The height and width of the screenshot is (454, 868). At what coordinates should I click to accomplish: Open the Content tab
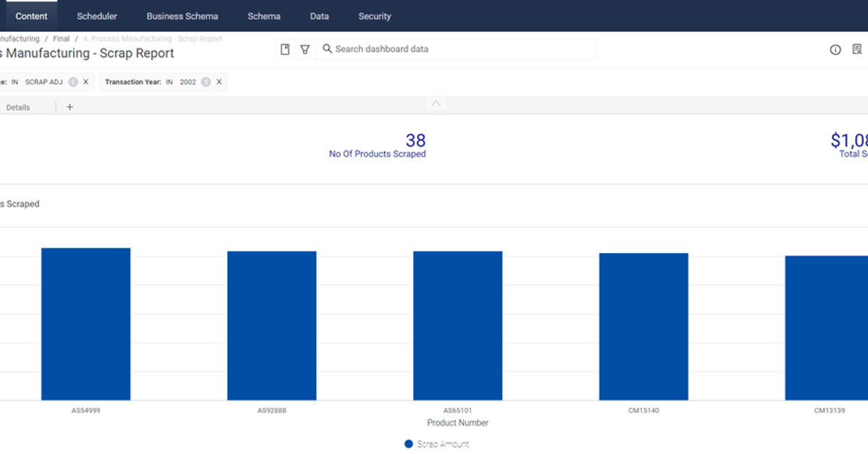[x=31, y=16]
